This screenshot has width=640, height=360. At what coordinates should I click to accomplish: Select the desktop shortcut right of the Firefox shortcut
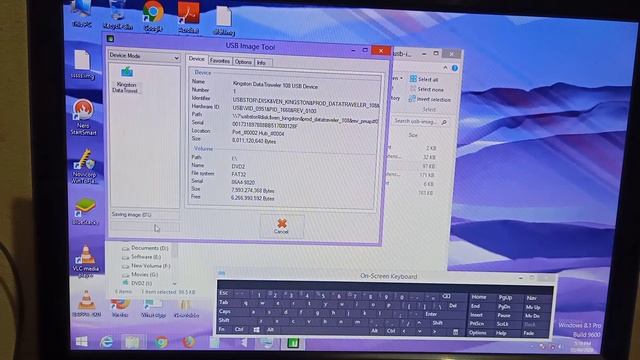pyautogui.click(x=153, y=308)
